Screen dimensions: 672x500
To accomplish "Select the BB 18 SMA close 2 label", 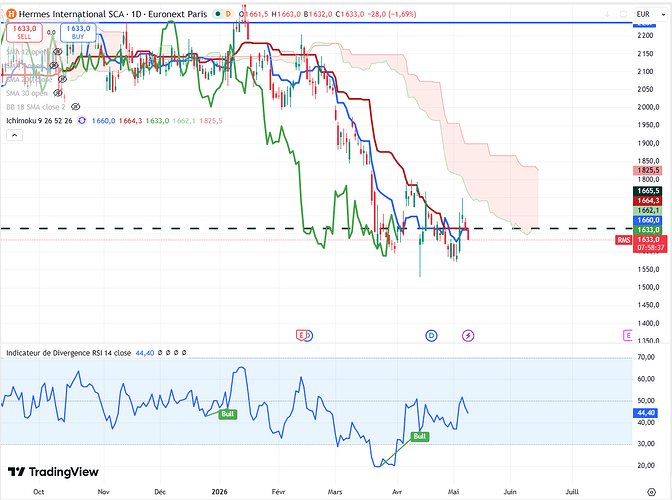I will coord(36,107).
